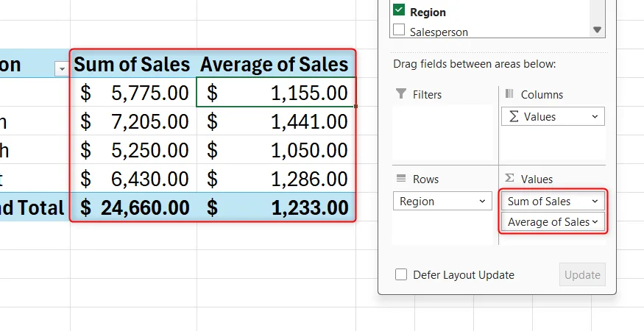Select cell with 6,430.00
Viewport: 644px width, 331px height.
click(133, 179)
